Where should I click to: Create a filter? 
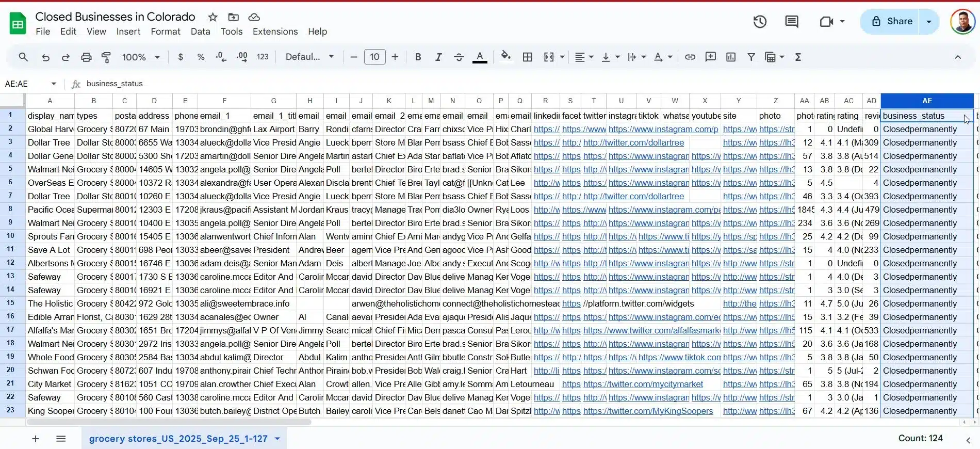click(751, 57)
